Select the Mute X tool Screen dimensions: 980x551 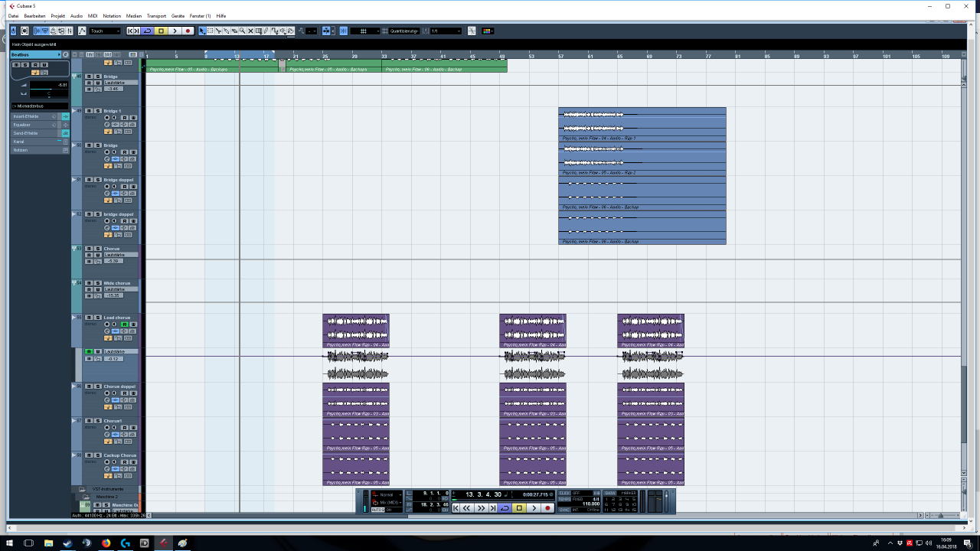pos(250,31)
